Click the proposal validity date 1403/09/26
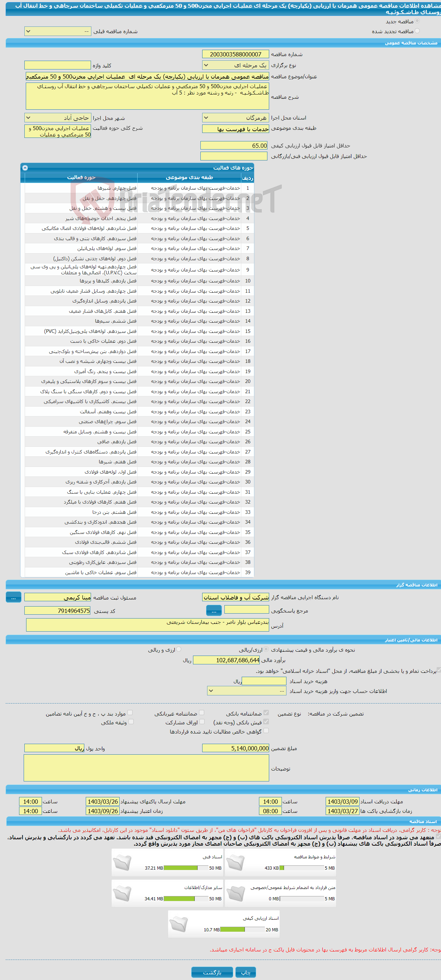441x980 pixels. coord(103,811)
